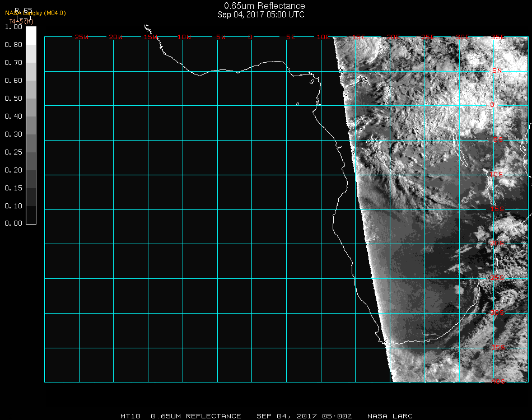Click "MT10" in the footer caption
The image size is (532, 420).
point(130,416)
